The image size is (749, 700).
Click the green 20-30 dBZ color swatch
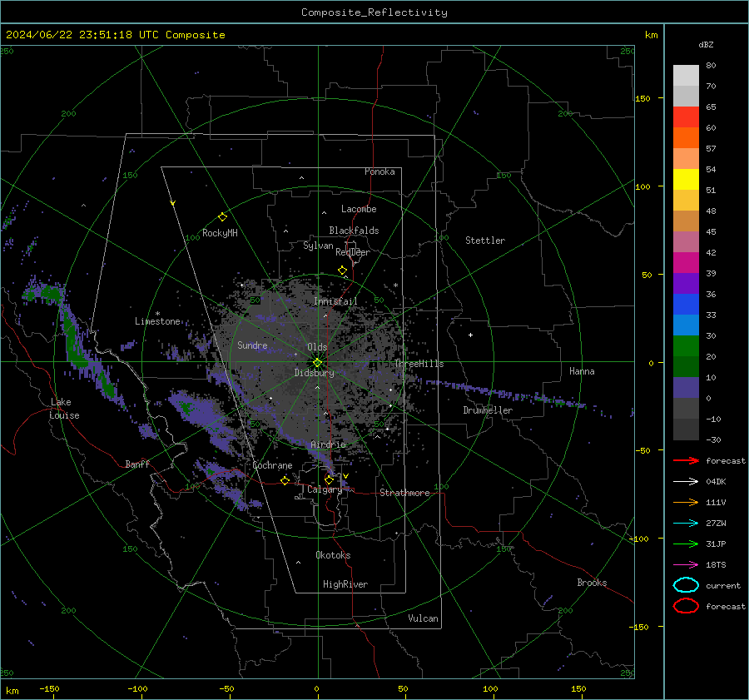click(686, 345)
